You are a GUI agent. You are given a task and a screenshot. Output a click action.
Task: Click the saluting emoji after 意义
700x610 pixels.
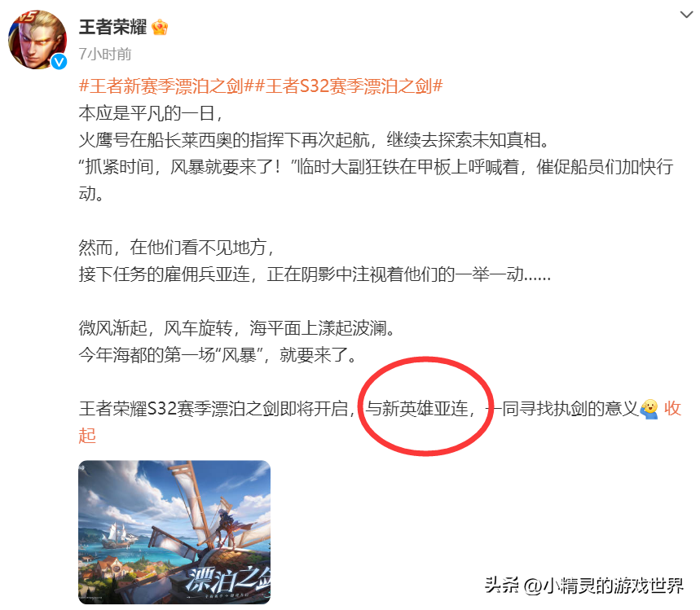click(x=649, y=409)
